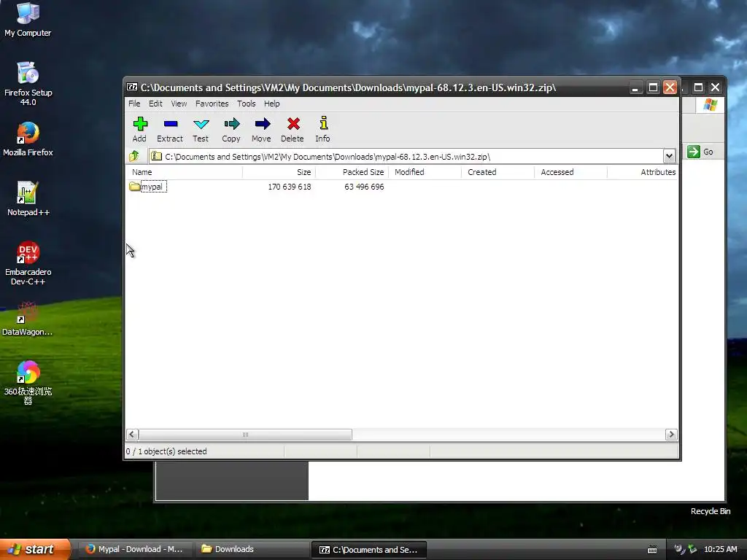Image resolution: width=747 pixels, height=560 pixels.
Task: Run the Test archive tool
Action: pyautogui.click(x=201, y=129)
